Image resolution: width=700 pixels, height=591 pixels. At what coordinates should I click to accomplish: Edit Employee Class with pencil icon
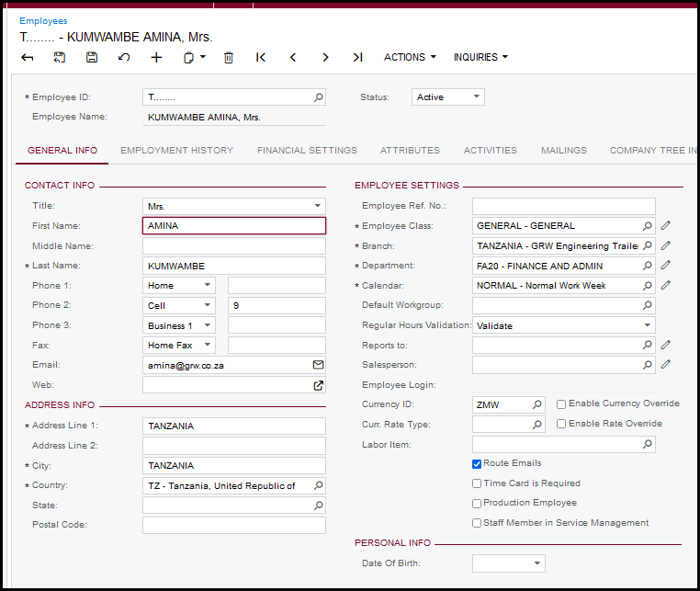666,225
